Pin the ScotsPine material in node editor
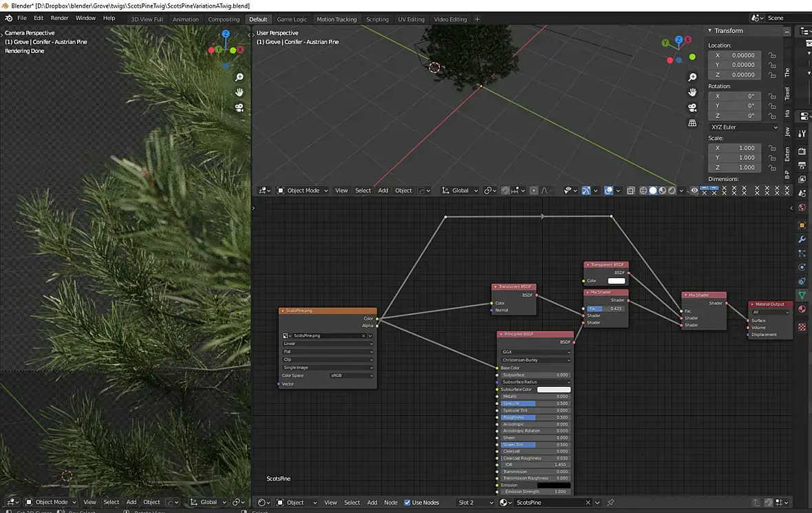Screen dimensions: 812x513 click(610, 503)
